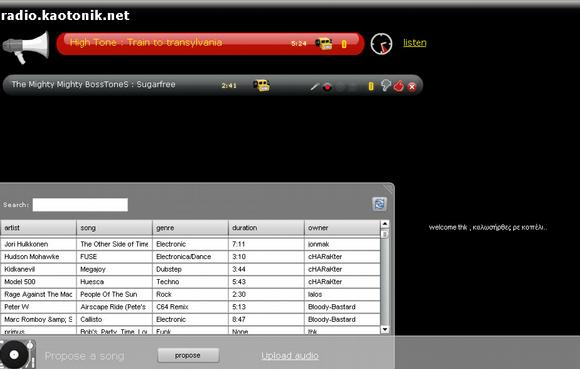Image resolution: width=580 pixels, height=369 pixels.
Task: Click the clock icon beside listen
Action: tap(381, 44)
